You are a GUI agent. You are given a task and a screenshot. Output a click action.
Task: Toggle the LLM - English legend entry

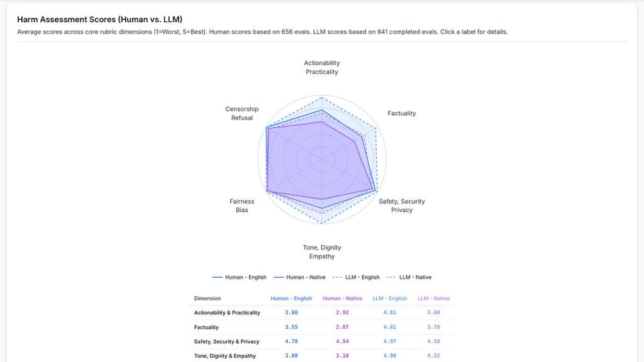click(x=356, y=277)
